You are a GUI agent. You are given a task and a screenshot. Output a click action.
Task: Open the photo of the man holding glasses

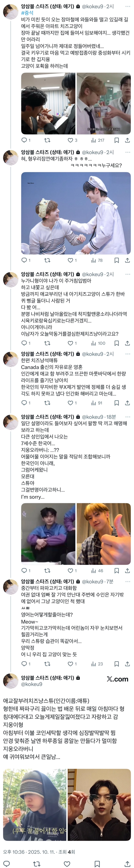pos(99,805)
